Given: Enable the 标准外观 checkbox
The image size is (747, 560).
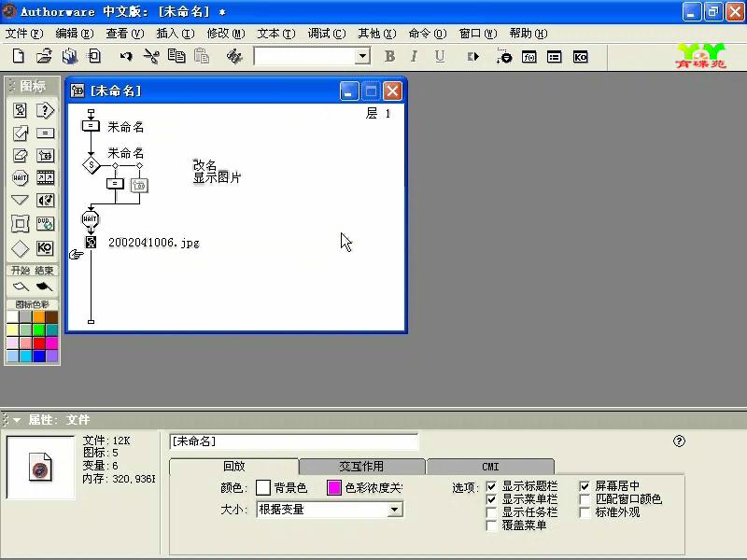Looking at the screenshot, I should click(585, 512).
